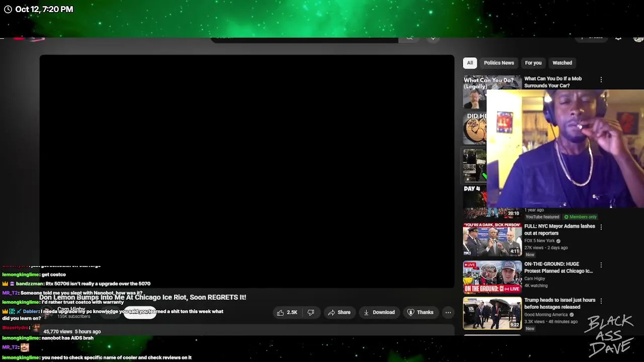Click chat message 'Rtx 5070ti isn't really a upgrade'
Viewport: 644px width, 362px height.
[98, 284]
